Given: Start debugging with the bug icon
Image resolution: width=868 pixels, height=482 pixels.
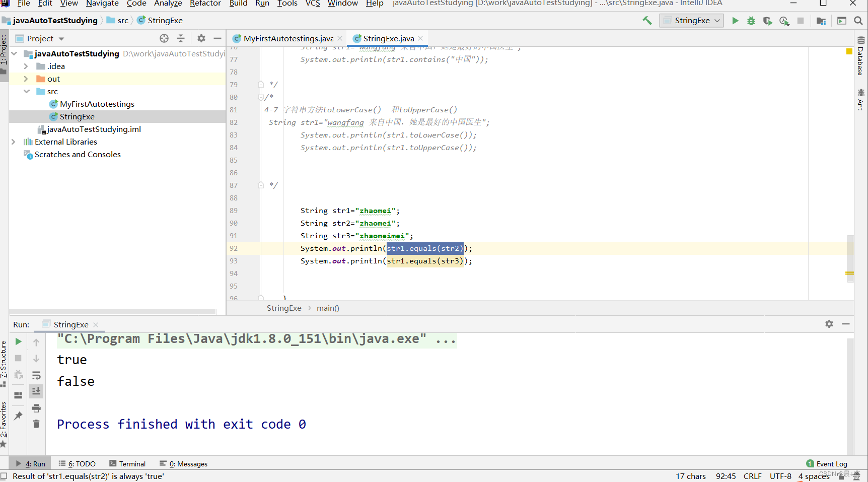Looking at the screenshot, I should [751, 21].
